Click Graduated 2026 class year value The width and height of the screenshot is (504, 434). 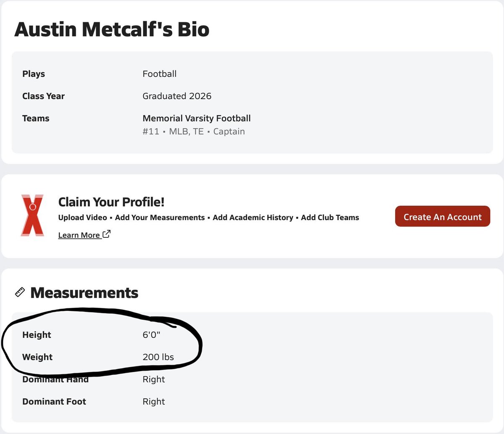177,96
